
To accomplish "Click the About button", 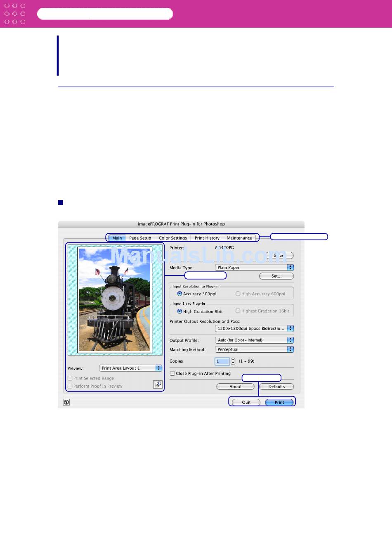I will (236, 387).
